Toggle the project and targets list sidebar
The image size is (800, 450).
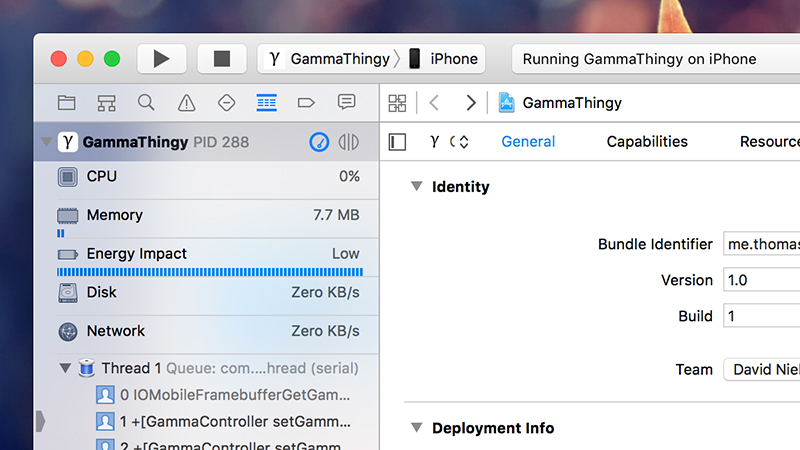(397, 142)
